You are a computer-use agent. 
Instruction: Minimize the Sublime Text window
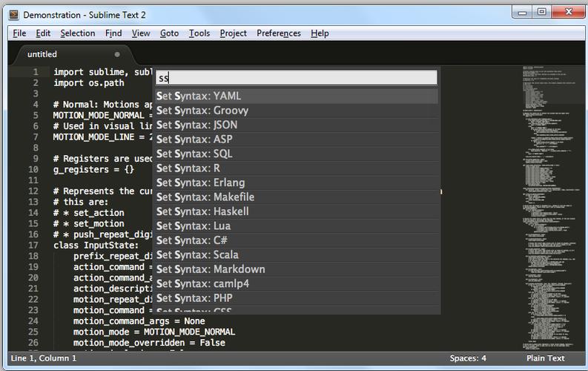(522, 13)
